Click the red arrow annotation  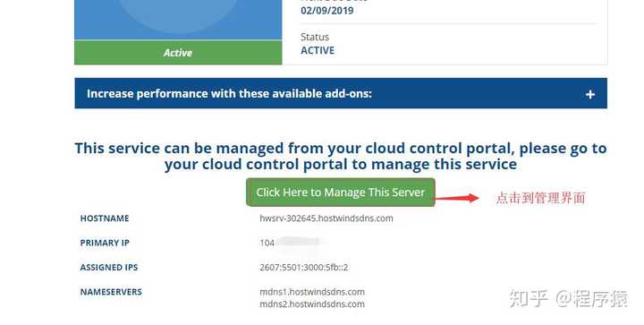point(457,198)
